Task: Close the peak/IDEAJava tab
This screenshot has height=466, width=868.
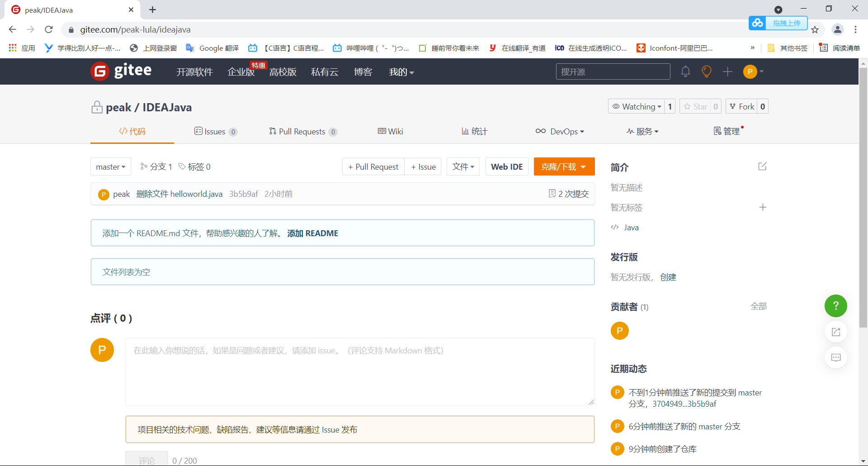Action: [x=131, y=10]
